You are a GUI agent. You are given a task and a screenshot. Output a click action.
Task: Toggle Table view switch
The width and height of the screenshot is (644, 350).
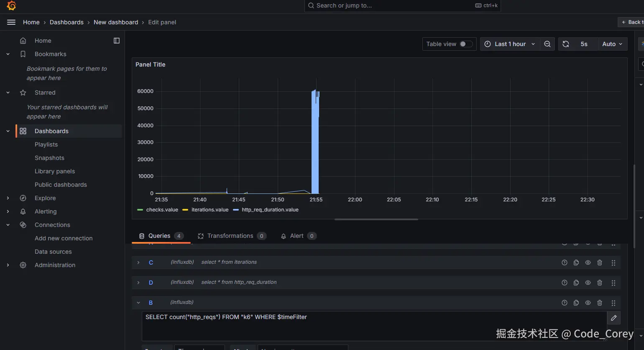point(466,44)
